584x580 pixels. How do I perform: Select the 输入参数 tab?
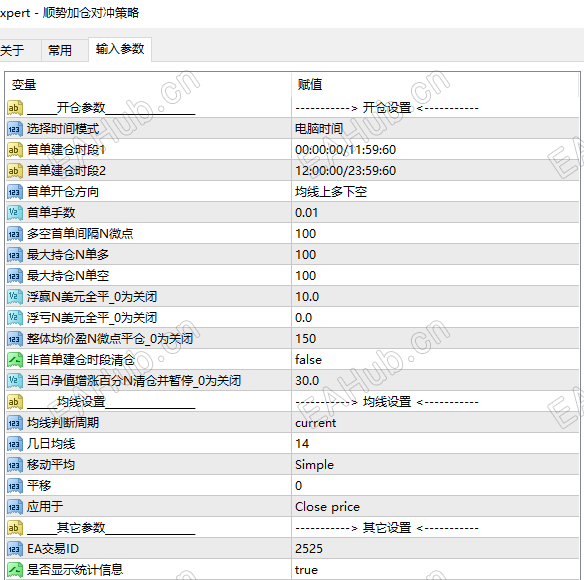(x=120, y=49)
